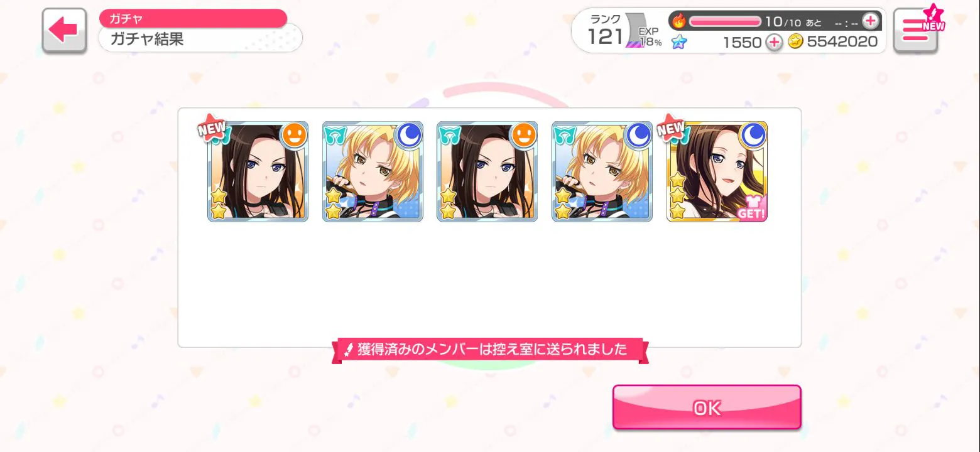The height and width of the screenshot is (452, 980).
Task: Select the second card with blonde character
Action: [x=373, y=171]
